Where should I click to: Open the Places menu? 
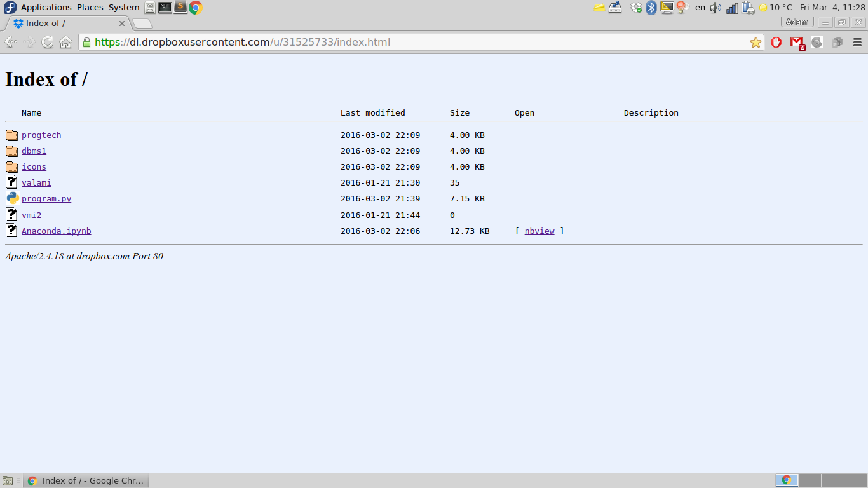click(x=90, y=8)
